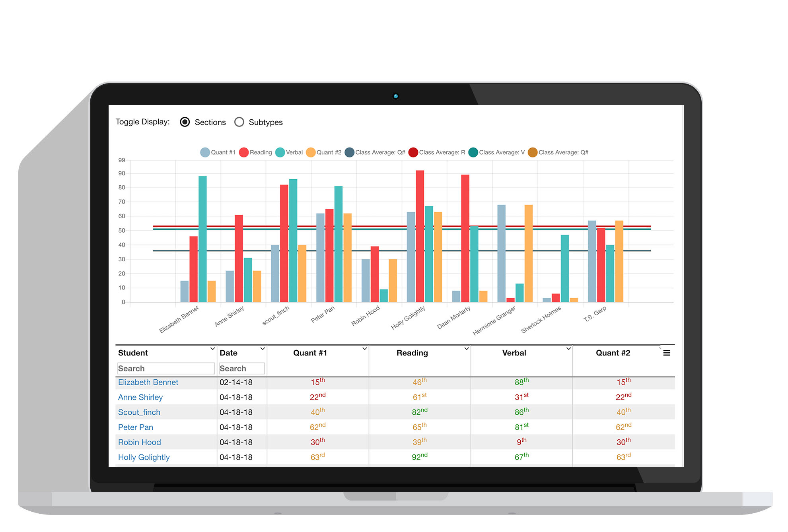Open Holly Golightly student link
Viewport: 788px width, 532px height.
pos(144,457)
